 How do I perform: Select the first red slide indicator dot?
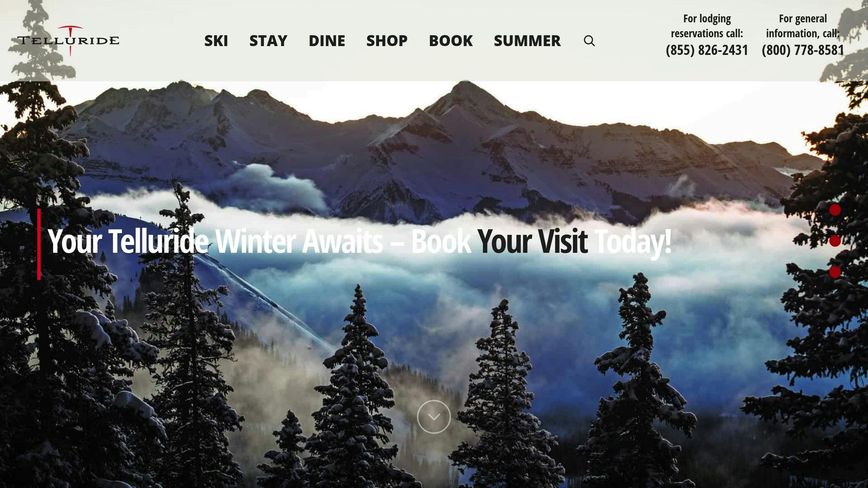click(x=835, y=210)
